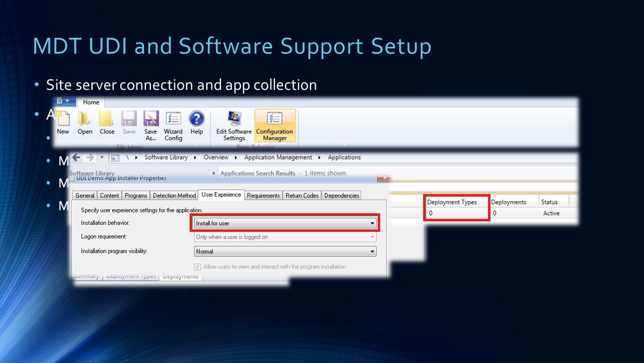Open the Installation behavior dropdown
Image resolution: width=644 pixels, height=363 pixels.
[x=285, y=223]
